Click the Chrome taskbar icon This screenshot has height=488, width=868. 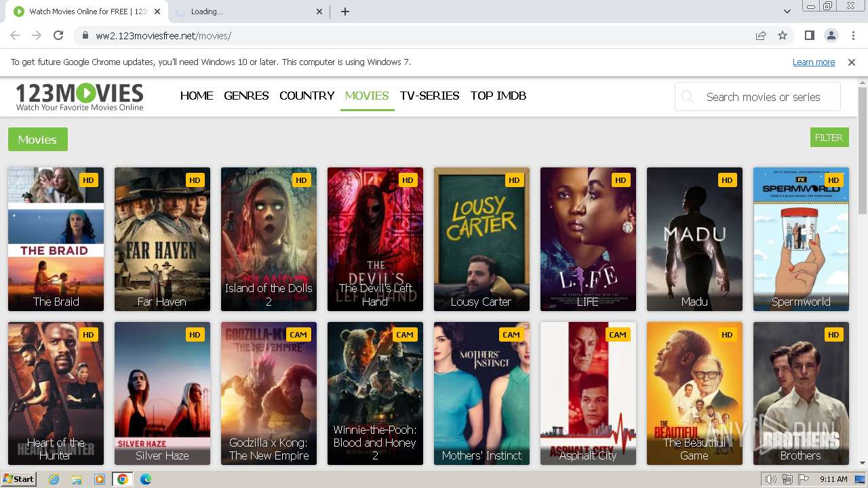pyautogui.click(x=123, y=479)
